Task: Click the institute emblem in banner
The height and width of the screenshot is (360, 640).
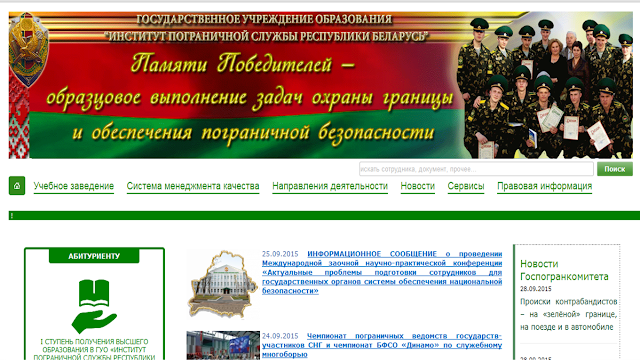Action: click(28, 49)
